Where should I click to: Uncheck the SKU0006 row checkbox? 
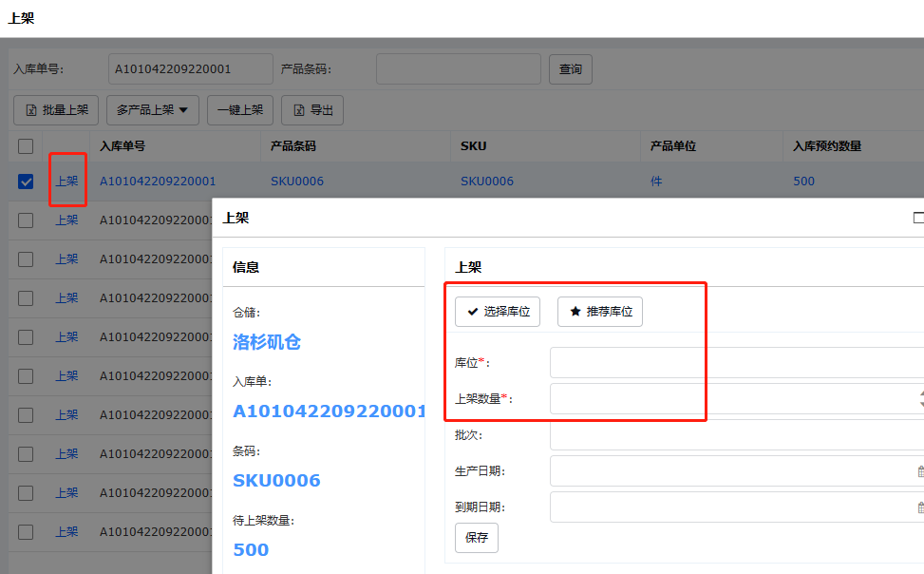tap(26, 182)
